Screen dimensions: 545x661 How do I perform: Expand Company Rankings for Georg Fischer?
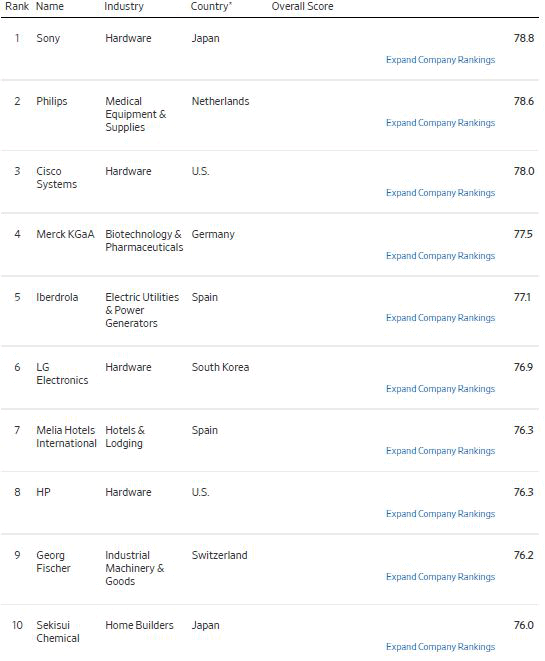(x=440, y=577)
